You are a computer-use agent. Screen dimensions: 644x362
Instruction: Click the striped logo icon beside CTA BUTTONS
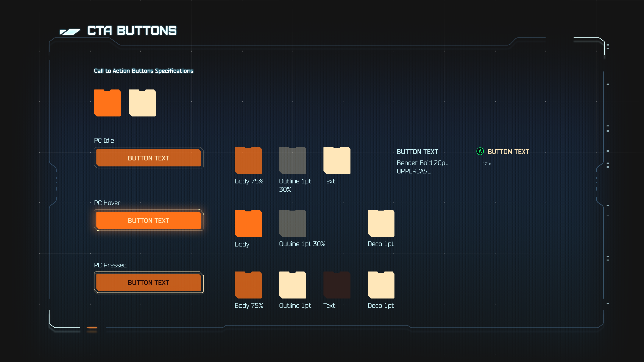coord(70,32)
